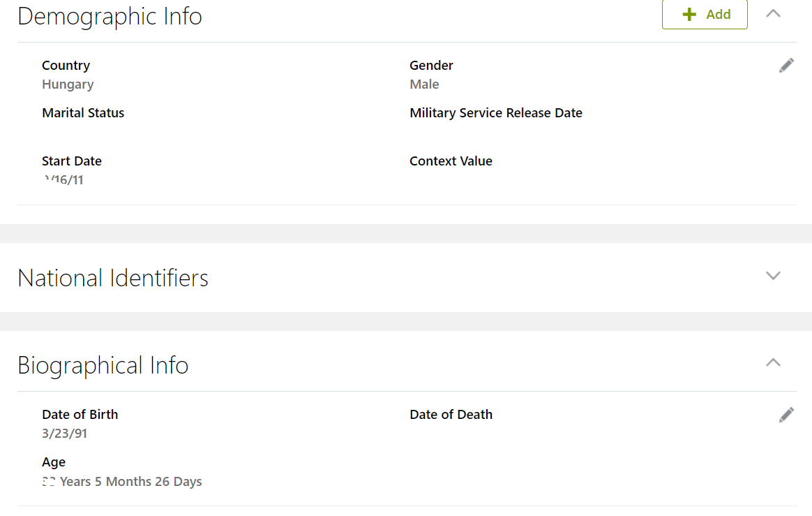The height and width of the screenshot is (516, 812).
Task: Click the Biographical Info section header
Action: [x=103, y=364]
